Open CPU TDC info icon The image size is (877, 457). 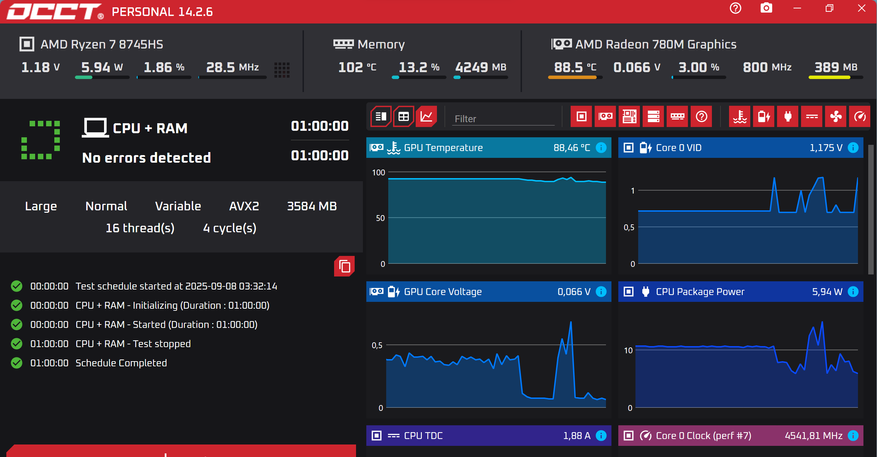[601, 435]
